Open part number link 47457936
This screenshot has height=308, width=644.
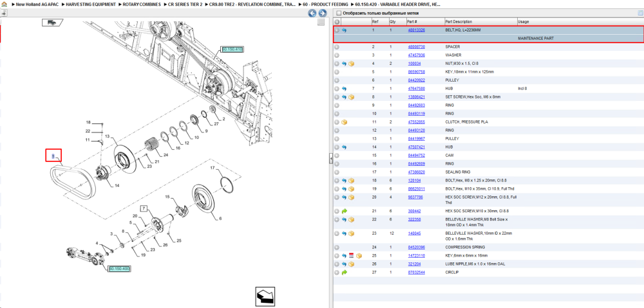[416, 55]
